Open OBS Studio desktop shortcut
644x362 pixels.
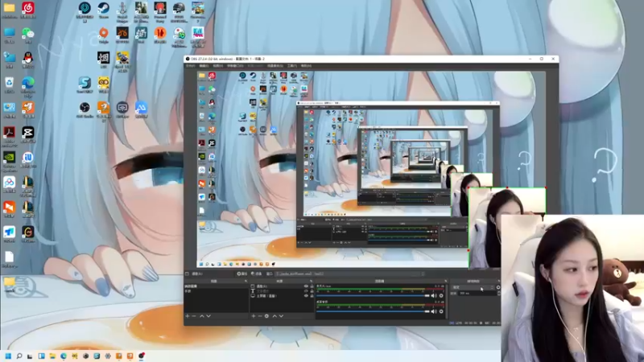point(85,108)
